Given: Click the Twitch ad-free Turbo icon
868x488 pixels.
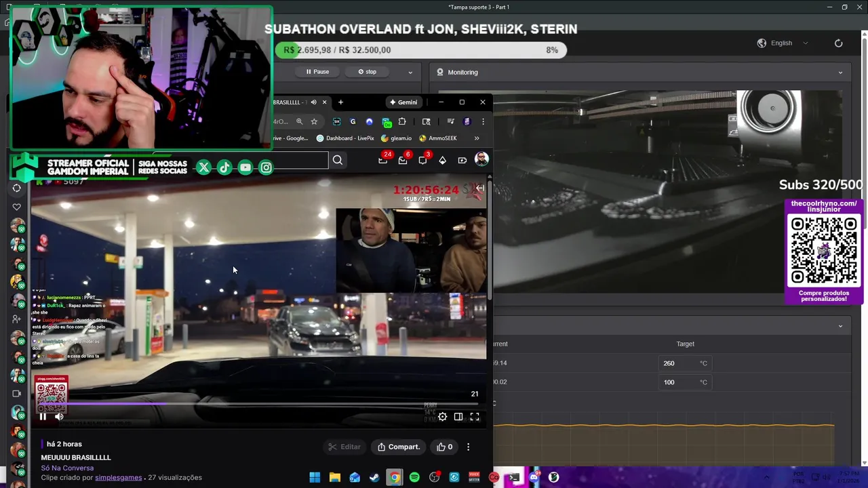Looking at the screenshot, I should 462,160.
